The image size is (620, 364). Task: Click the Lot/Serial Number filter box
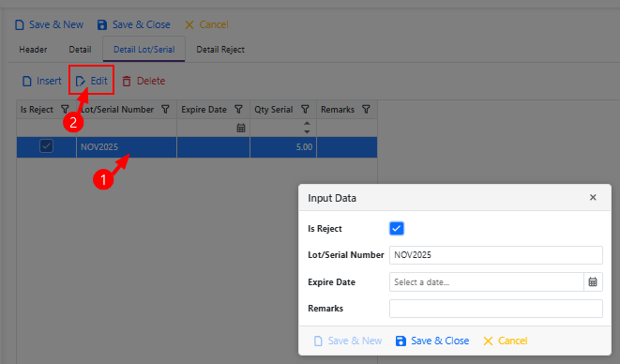(127, 128)
